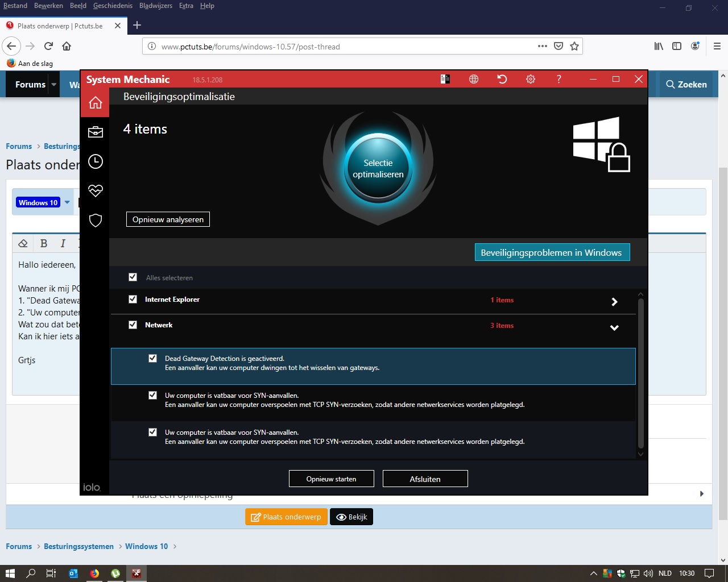Screen dimensions: 728x582
Task: Open the Bladwijzers menu
Action: tap(155, 6)
